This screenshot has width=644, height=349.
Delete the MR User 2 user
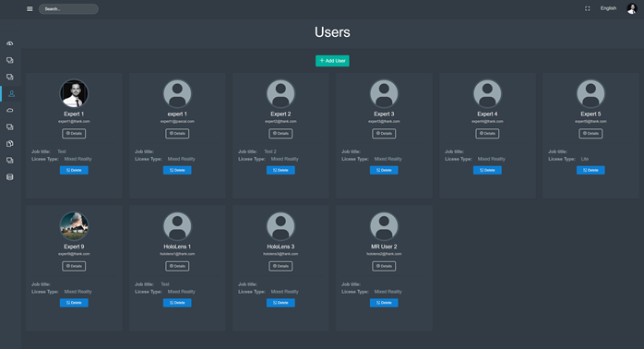point(384,303)
